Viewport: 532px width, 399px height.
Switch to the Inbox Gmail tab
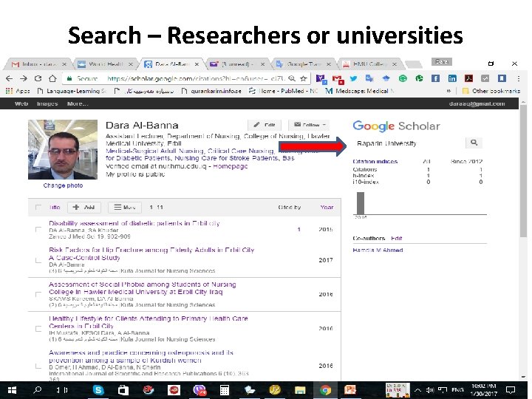[x=38, y=64]
